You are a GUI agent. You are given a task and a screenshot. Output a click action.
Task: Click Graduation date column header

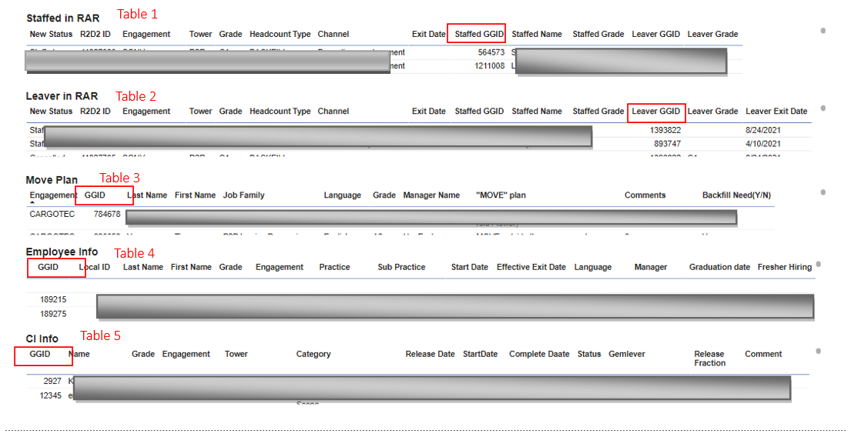[x=719, y=267]
